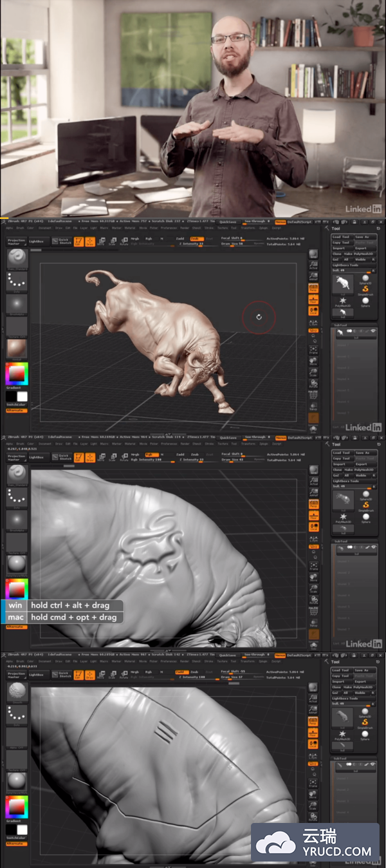The width and height of the screenshot is (386, 868).
Task: Click the Alternate button in the full-bull frame
Action: point(17,410)
